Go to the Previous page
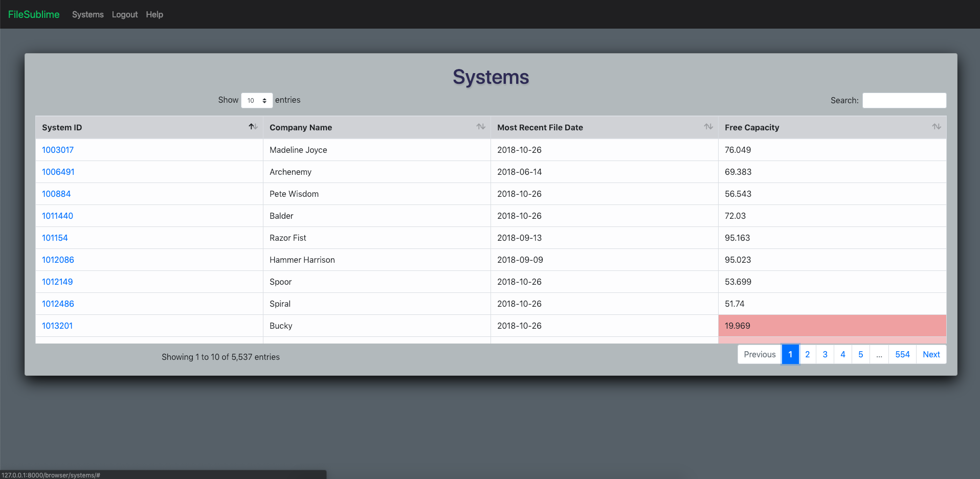Screen dimensions: 980x479 coord(760,354)
